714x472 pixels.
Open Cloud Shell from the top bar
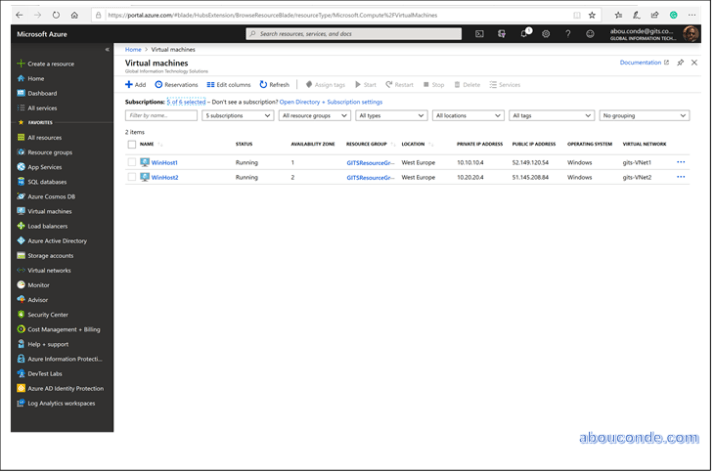click(x=479, y=34)
